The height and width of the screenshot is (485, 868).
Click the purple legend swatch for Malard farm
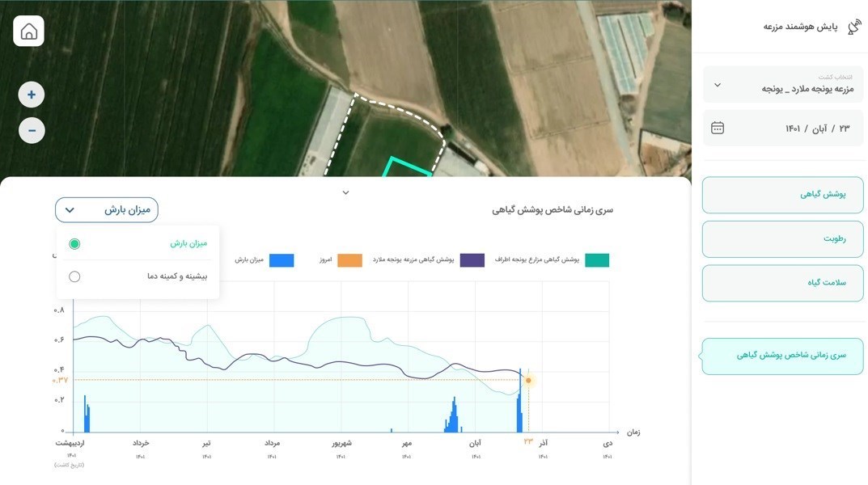[472, 260]
